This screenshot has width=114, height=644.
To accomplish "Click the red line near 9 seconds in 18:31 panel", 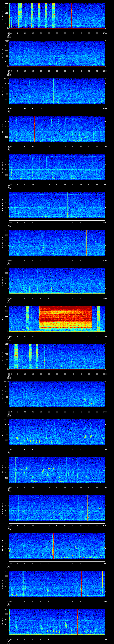I will pos(23,584).
